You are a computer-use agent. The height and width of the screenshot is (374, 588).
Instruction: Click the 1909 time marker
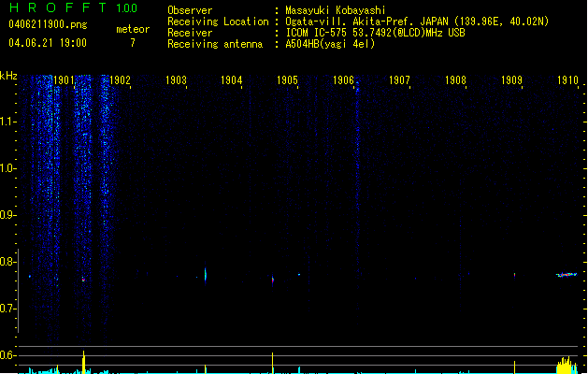click(x=511, y=80)
